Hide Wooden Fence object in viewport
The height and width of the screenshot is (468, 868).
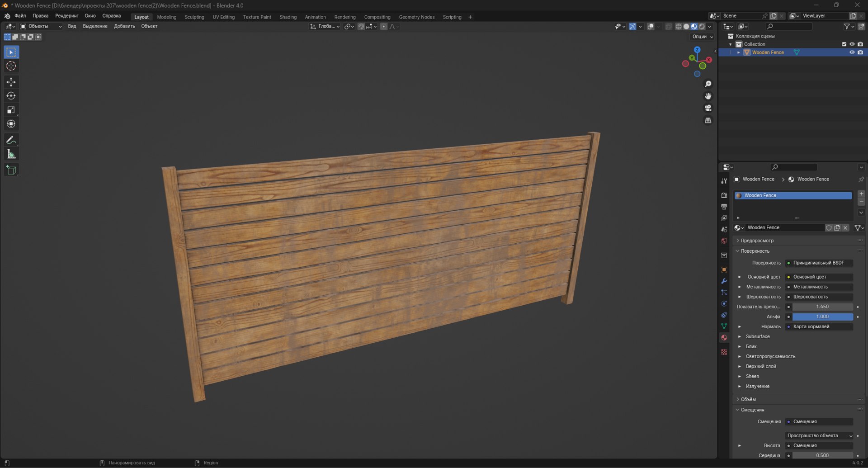[x=852, y=52]
